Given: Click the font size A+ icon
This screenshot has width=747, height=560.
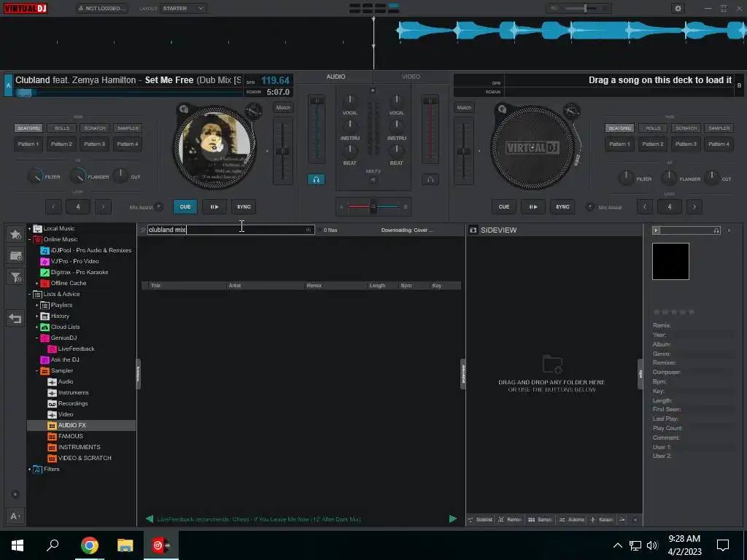Looking at the screenshot, I should (15, 516).
